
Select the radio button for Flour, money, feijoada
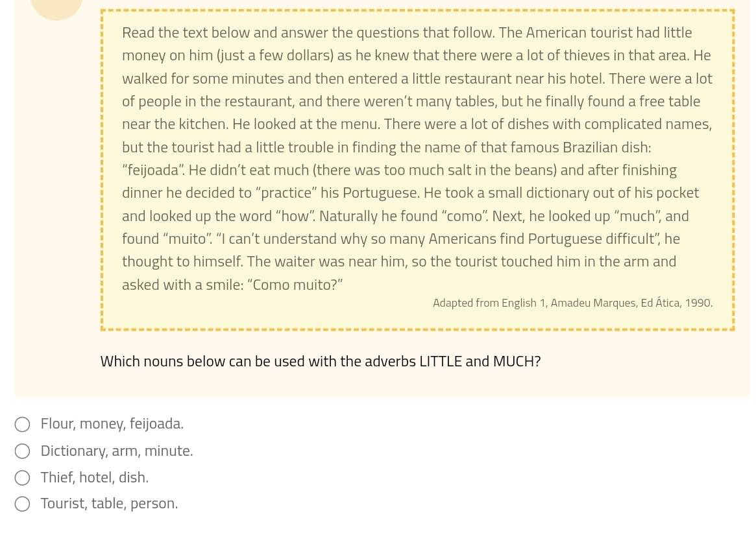[22, 425]
